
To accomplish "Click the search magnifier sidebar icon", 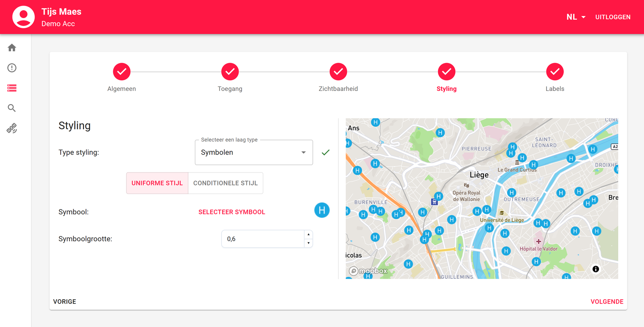I will coord(12,108).
